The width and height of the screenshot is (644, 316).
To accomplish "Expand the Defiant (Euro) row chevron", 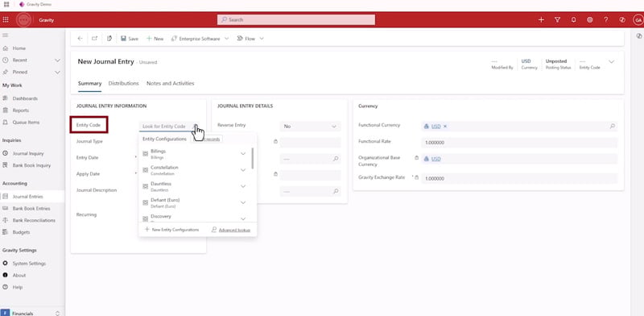I will [243, 202].
